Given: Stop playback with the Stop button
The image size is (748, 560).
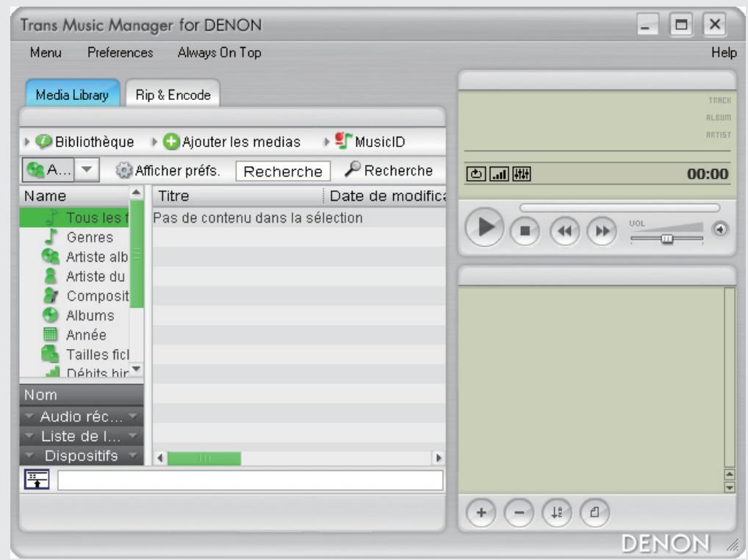Looking at the screenshot, I should tap(525, 231).
